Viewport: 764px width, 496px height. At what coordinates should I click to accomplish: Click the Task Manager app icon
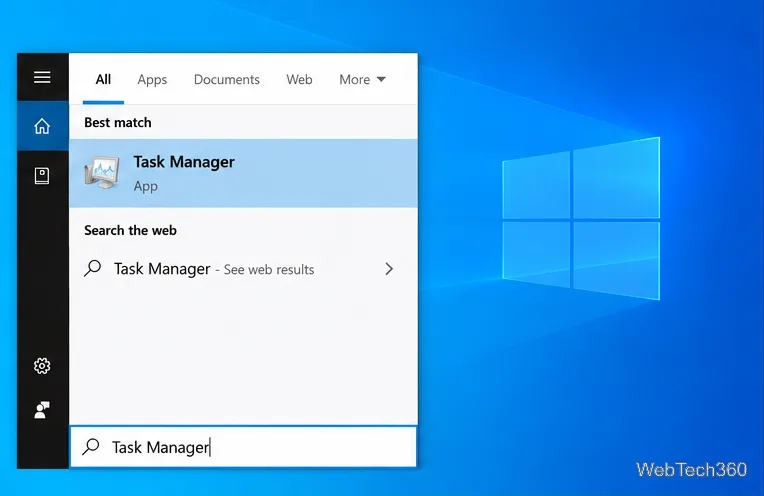102,172
